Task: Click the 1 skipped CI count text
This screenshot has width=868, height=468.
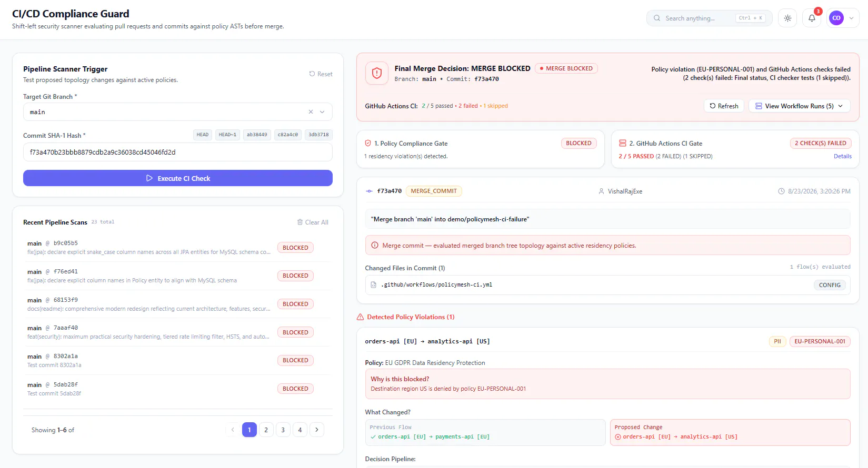Action: [x=496, y=106]
